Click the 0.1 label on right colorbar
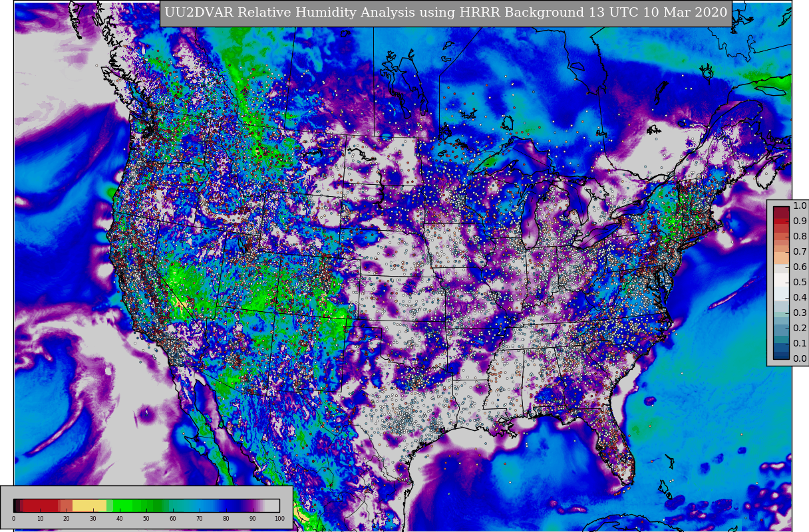 tap(800, 344)
